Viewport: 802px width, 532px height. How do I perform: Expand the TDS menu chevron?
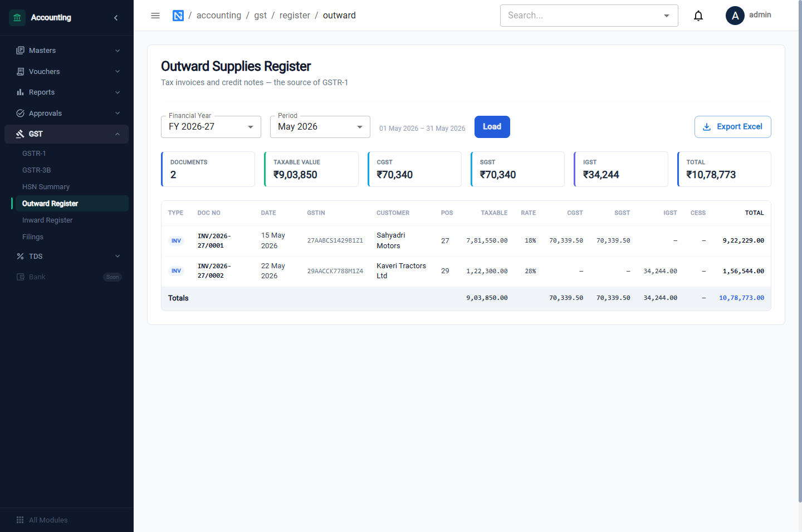[x=118, y=257]
